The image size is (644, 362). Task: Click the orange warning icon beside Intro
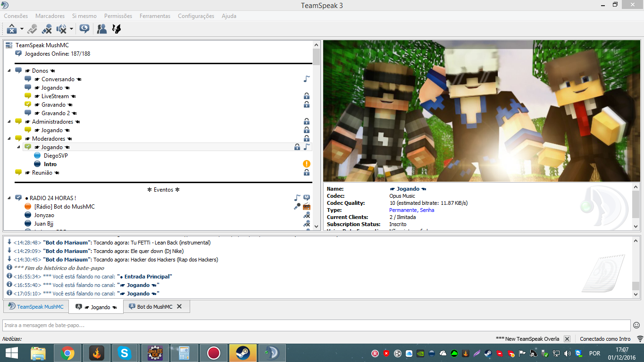[307, 164]
